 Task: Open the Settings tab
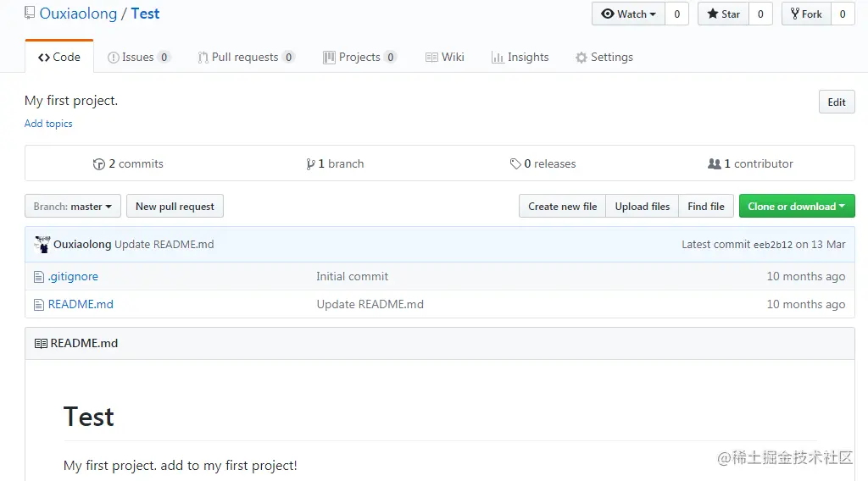coord(604,57)
